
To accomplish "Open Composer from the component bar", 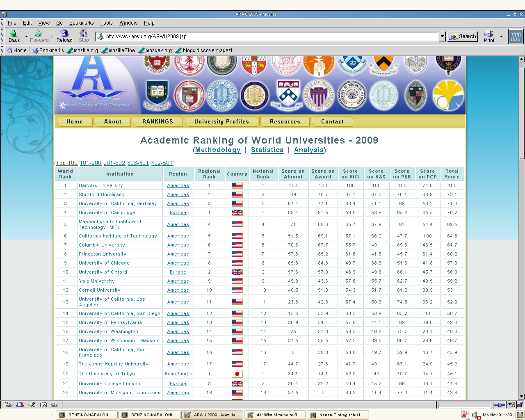I will (32, 405).
